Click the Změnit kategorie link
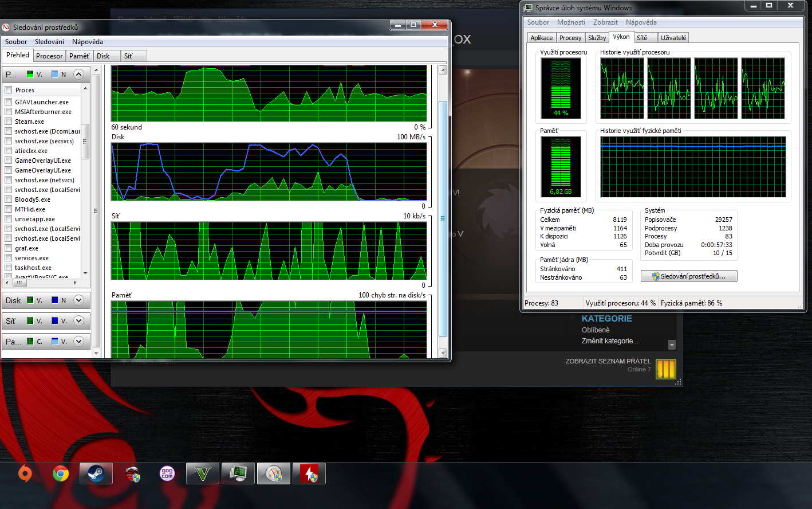This screenshot has height=509, width=812. pyautogui.click(x=610, y=341)
